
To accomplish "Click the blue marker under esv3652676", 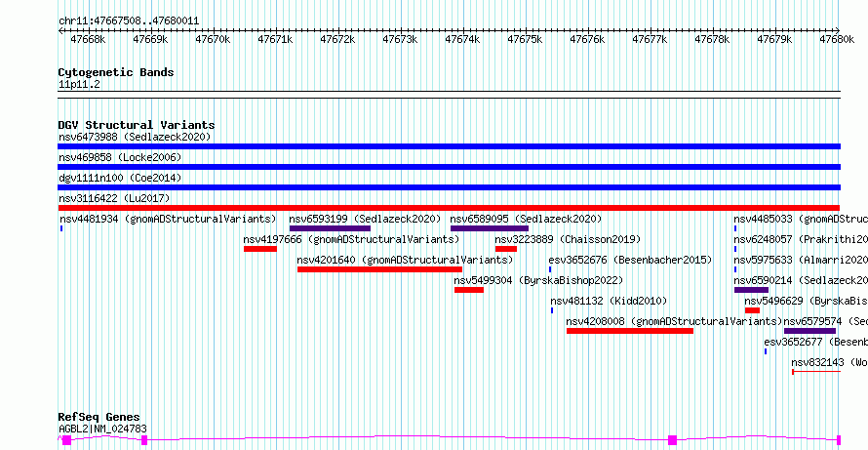I will click(x=550, y=269).
